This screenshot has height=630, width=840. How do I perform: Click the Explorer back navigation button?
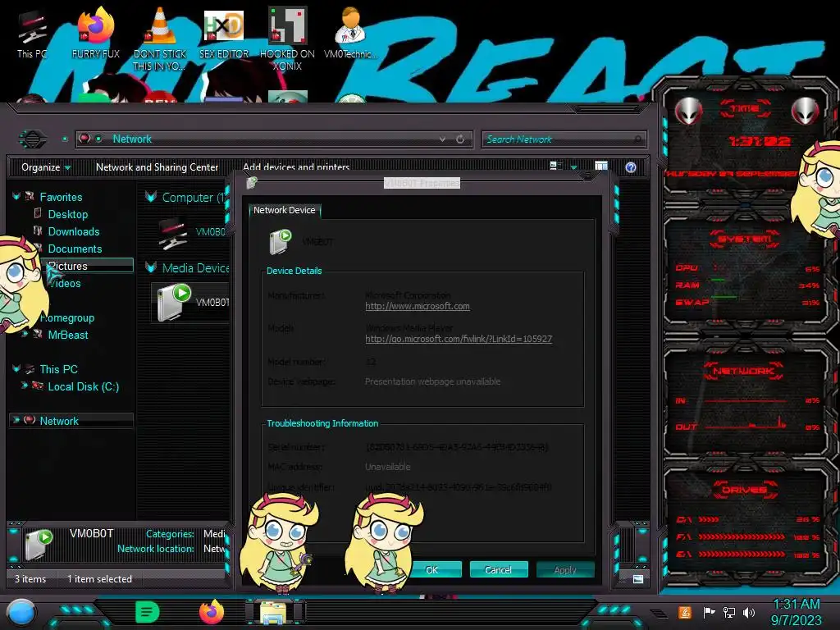pos(33,139)
